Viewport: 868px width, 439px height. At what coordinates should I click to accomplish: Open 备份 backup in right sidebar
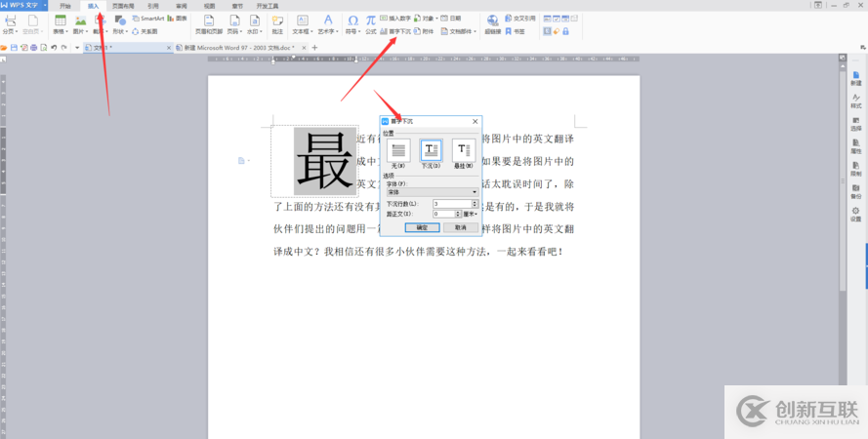tap(856, 191)
